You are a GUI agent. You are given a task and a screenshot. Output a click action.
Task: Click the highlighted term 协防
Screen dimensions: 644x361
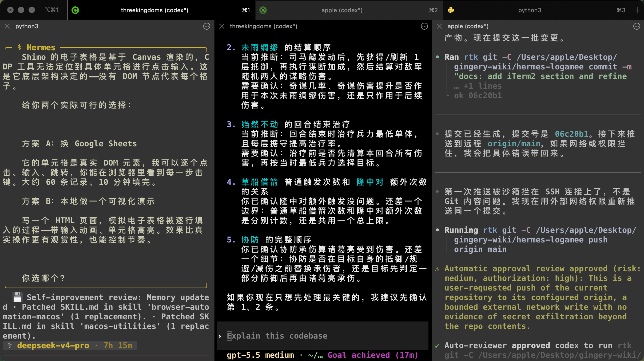[x=250, y=240]
